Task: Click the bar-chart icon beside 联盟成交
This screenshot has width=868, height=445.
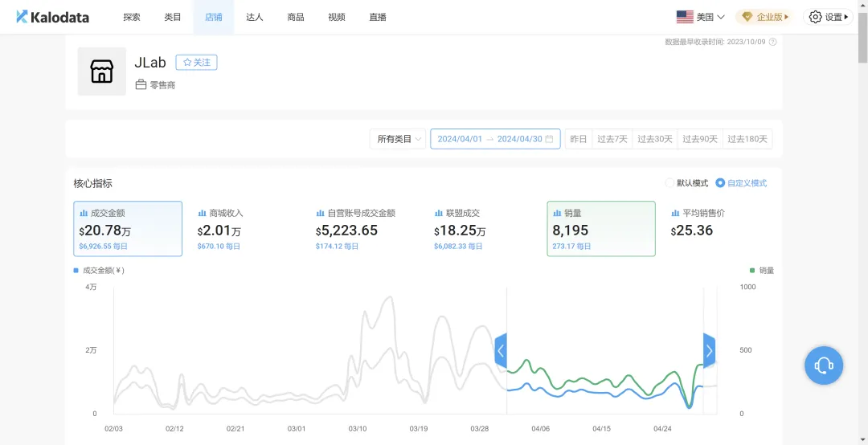Action: coord(439,213)
